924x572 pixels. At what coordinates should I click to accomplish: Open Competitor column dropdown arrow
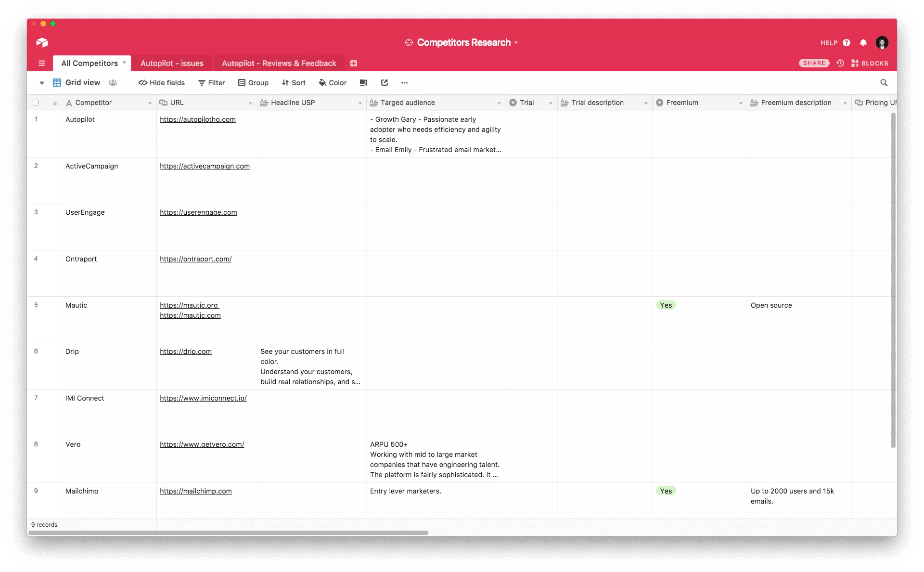coord(150,103)
